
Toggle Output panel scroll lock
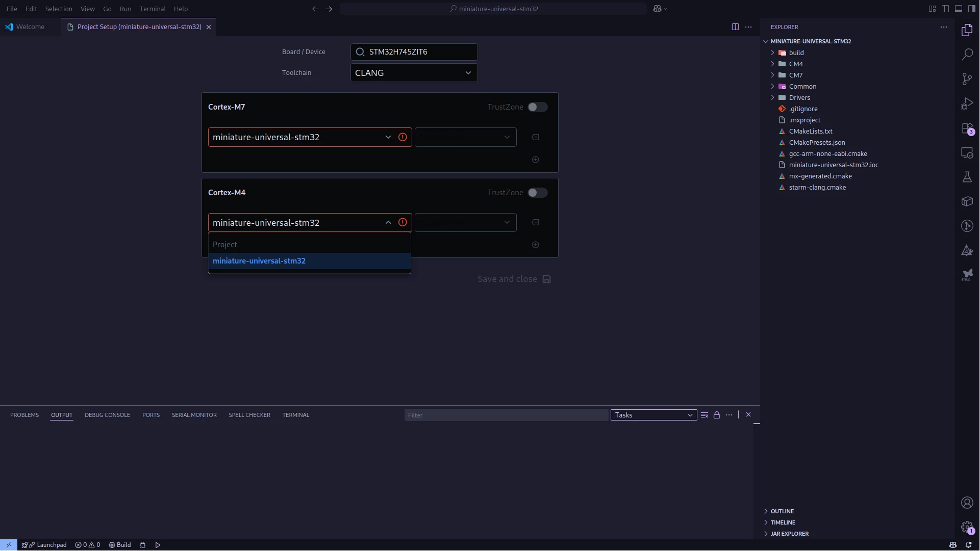[717, 415]
